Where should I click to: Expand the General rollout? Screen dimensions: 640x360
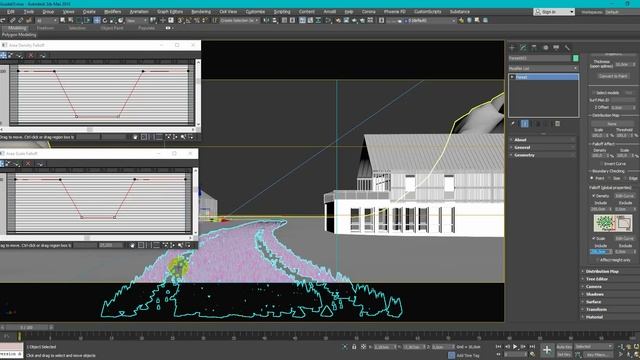[x=543, y=147]
